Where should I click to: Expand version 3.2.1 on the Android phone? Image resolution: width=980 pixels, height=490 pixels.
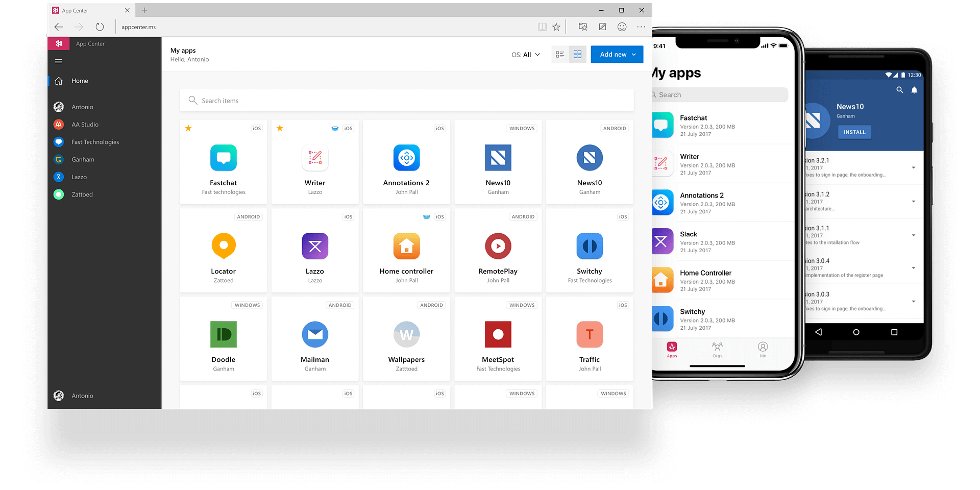click(914, 167)
